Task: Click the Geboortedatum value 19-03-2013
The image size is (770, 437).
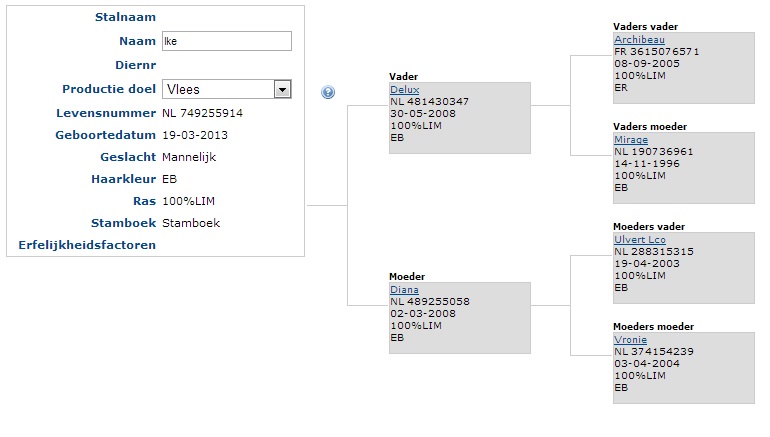Action: [195, 135]
